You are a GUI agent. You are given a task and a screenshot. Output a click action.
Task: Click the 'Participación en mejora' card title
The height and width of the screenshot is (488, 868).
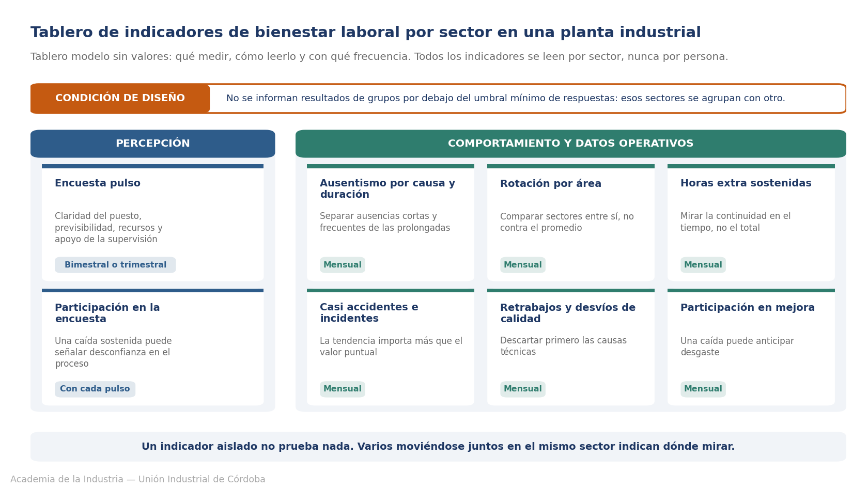(748, 308)
